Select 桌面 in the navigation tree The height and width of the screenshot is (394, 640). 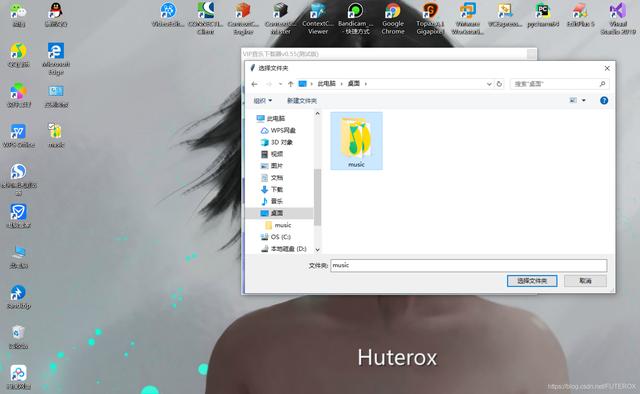click(279, 213)
